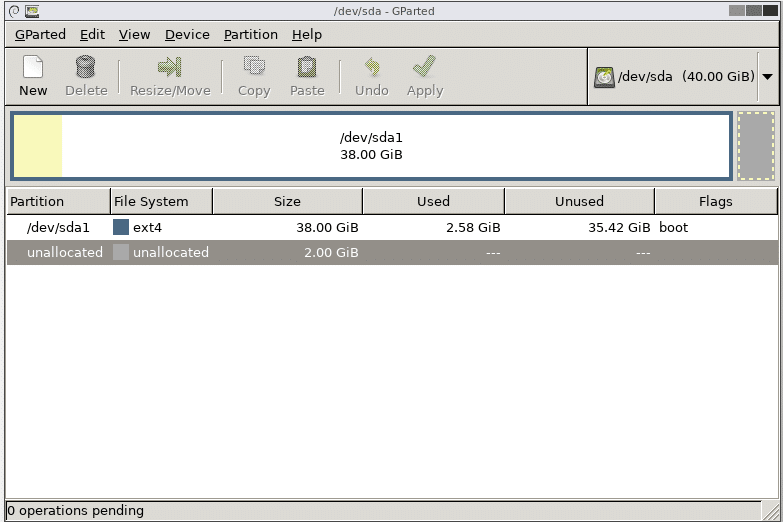Select the unallocated 2.00 GiB row
This screenshot has height=522, width=783.
tap(300, 253)
